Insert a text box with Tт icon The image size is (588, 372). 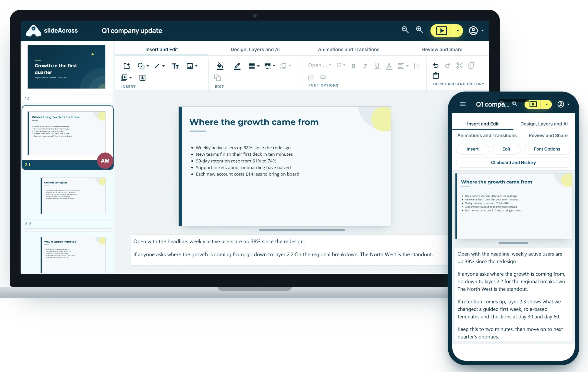[175, 66]
